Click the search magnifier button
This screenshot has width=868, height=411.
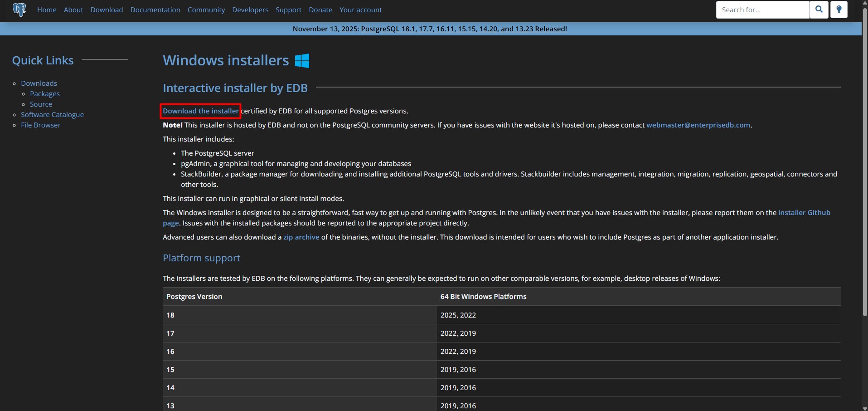pos(819,10)
